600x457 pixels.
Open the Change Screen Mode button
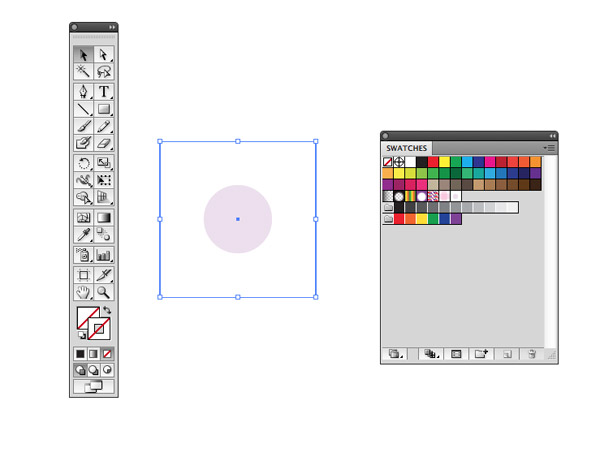pyautogui.click(x=94, y=387)
